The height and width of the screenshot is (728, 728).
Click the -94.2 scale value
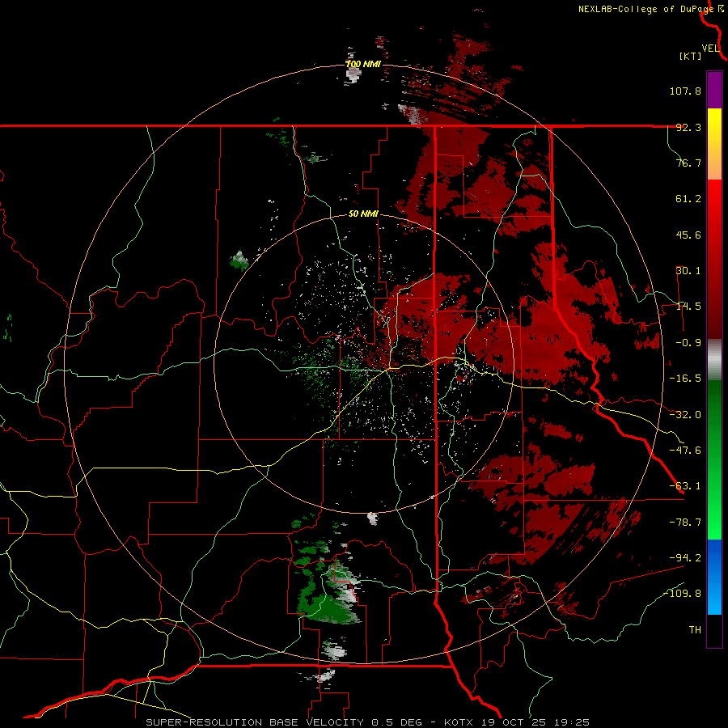[x=685, y=558]
